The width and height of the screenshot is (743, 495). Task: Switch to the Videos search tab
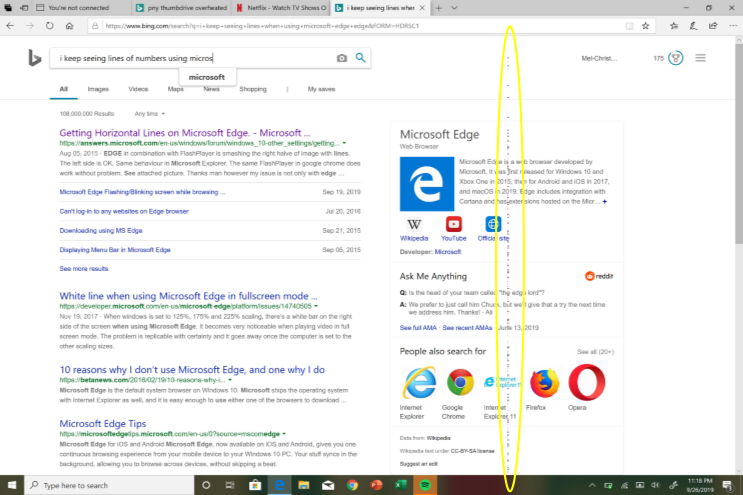click(x=138, y=89)
